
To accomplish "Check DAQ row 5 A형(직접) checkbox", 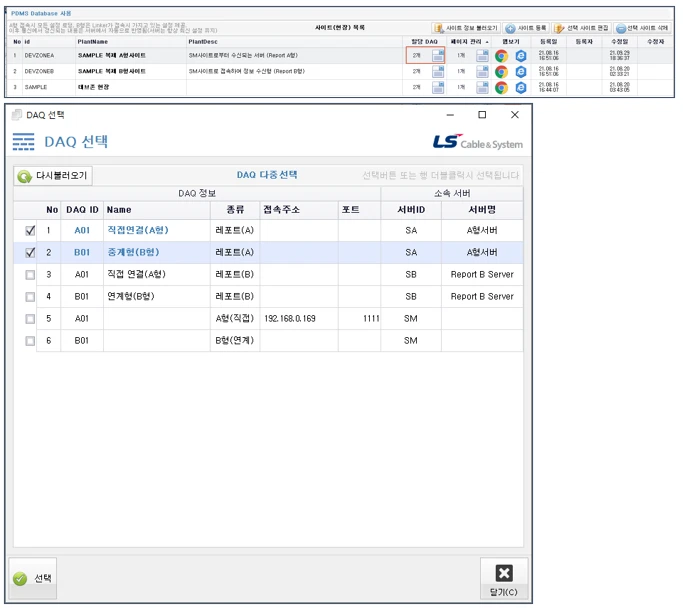I will (x=30, y=318).
